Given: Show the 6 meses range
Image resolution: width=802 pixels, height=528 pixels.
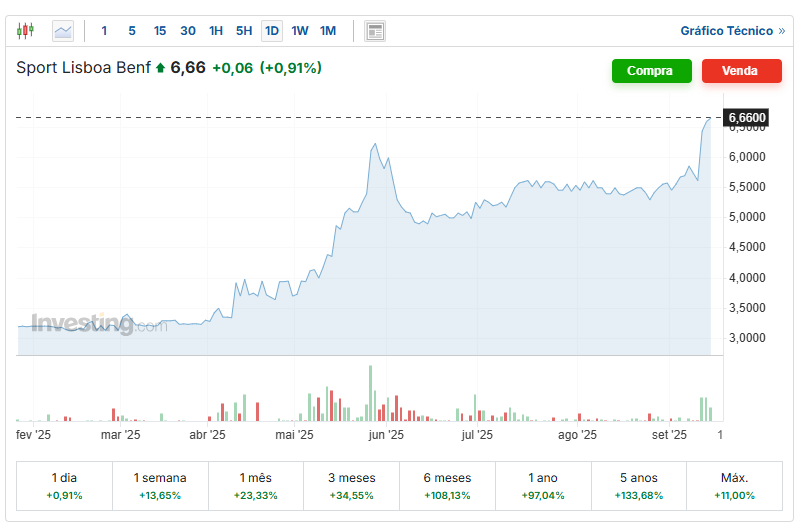Looking at the screenshot, I should coord(447,486).
